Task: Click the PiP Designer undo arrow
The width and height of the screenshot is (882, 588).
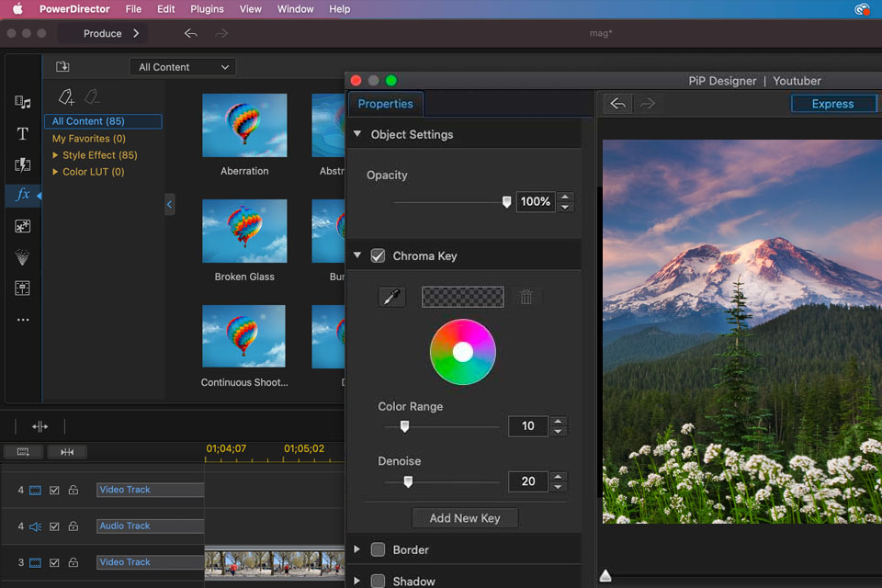Action: 617,104
